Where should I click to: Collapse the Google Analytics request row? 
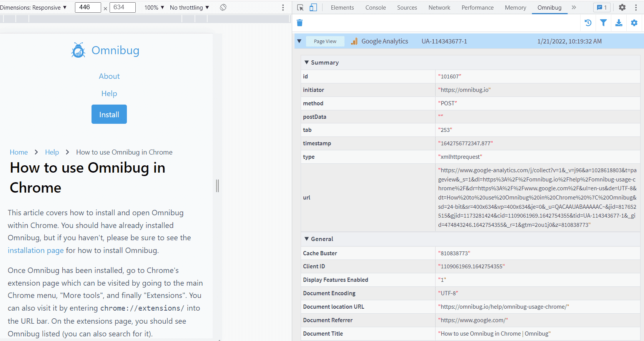[299, 41]
